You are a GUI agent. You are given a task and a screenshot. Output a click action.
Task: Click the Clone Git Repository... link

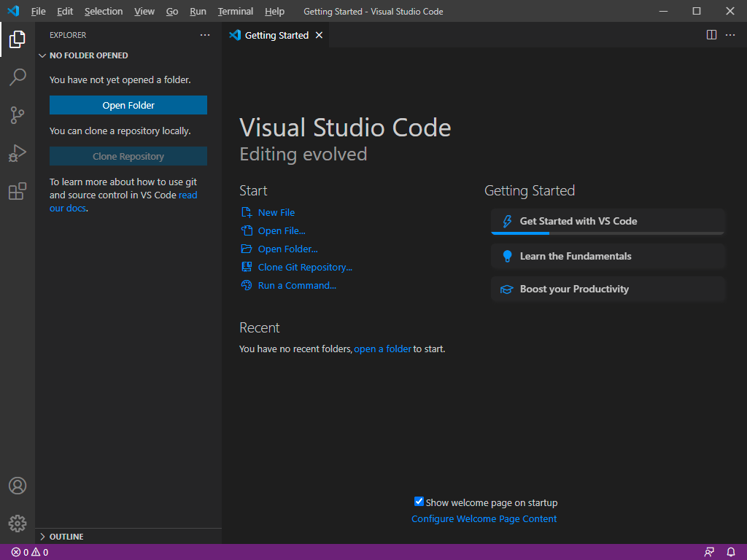305,267
